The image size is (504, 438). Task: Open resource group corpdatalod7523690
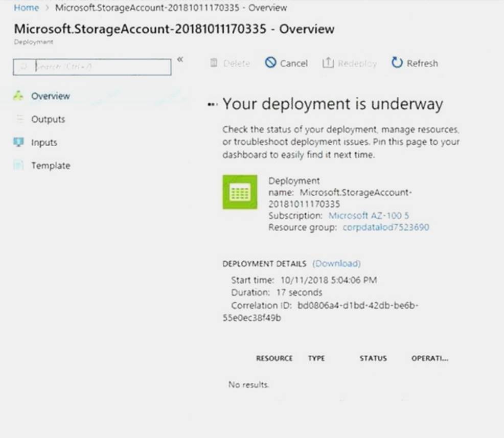click(386, 227)
